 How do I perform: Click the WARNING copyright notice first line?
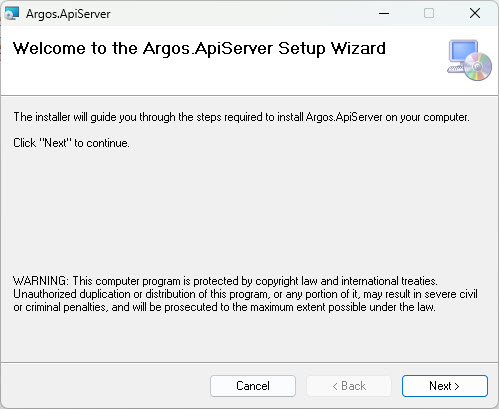[x=225, y=281]
